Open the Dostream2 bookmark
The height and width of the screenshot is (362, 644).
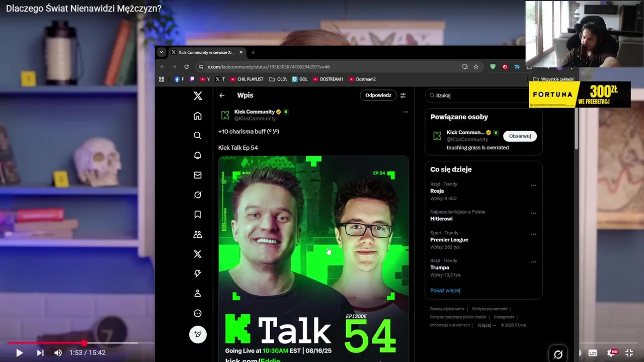tap(362, 79)
